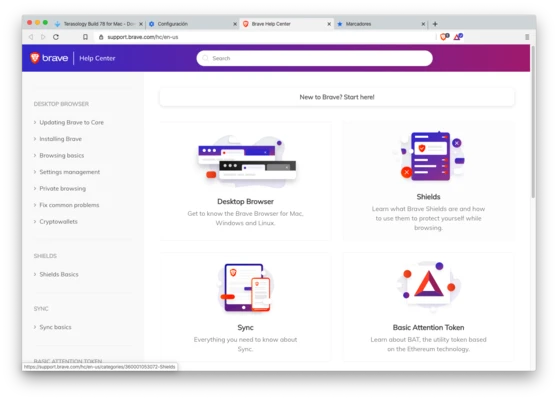Click the Shields illustration

point(429,156)
